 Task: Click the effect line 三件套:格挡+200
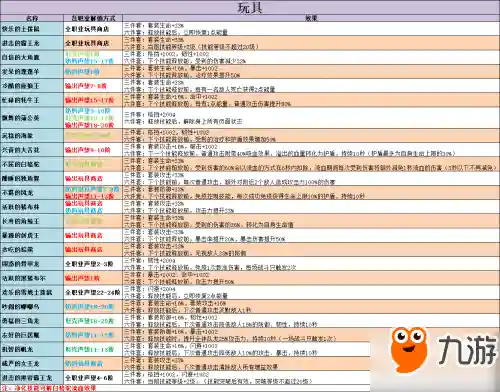[x=150, y=114]
